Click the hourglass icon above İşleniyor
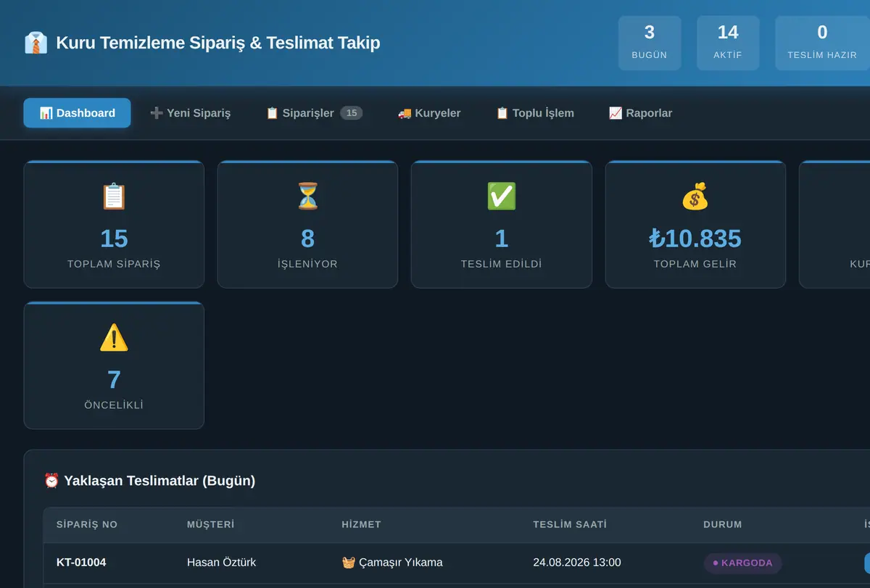 [x=307, y=196]
